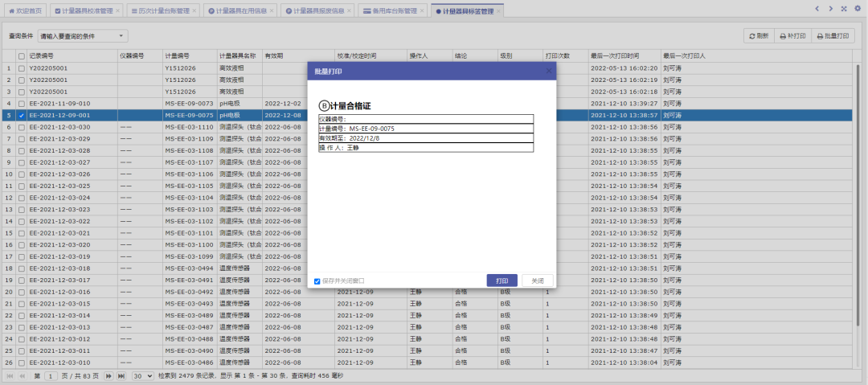Jump to the last page of records
Screen dimensions: 868x385
click(x=121, y=376)
